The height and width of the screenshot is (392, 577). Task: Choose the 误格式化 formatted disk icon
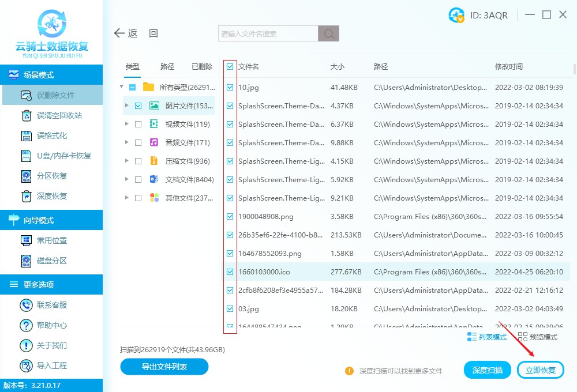(x=26, y=135)
